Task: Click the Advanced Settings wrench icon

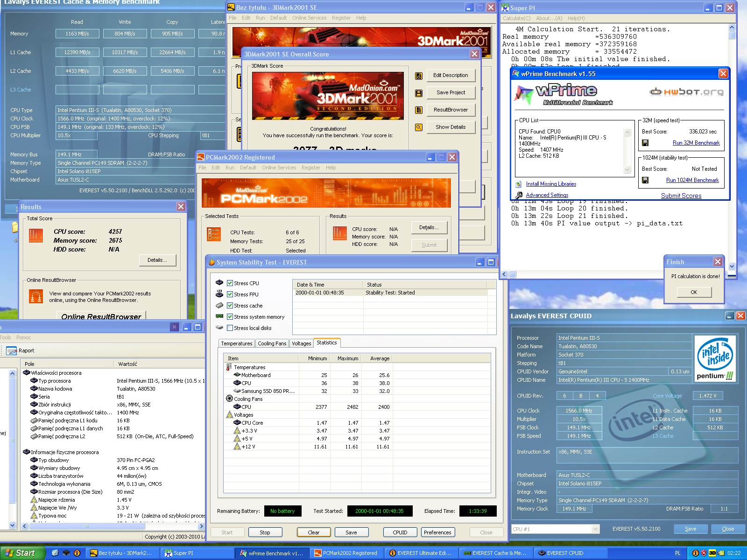Action: coord(519,195)
